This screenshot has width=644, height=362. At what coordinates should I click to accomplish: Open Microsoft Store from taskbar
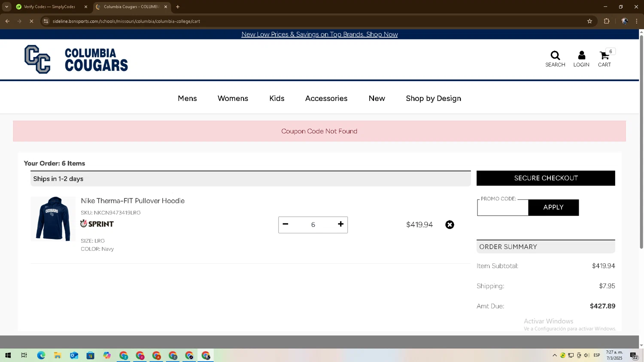[90, 356]
